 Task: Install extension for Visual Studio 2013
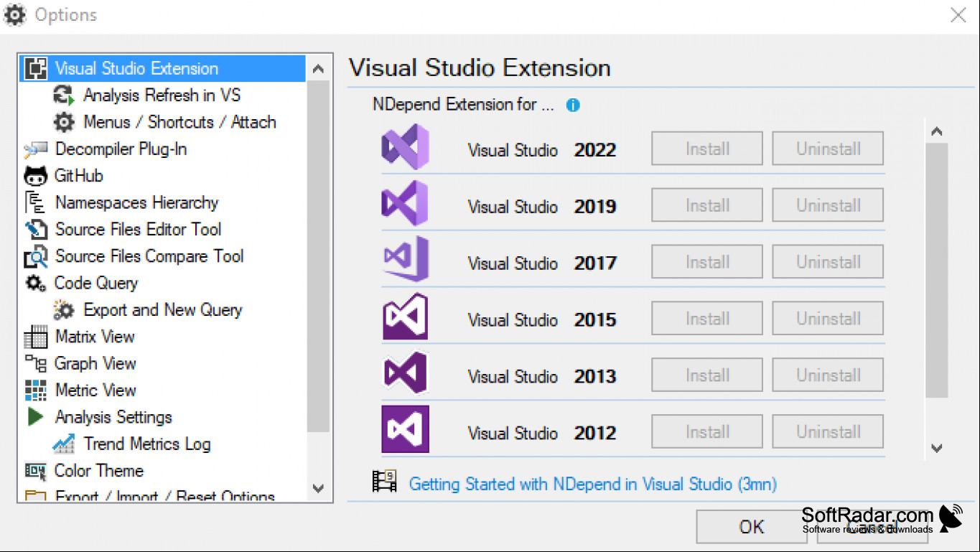[x=707, y=375]
